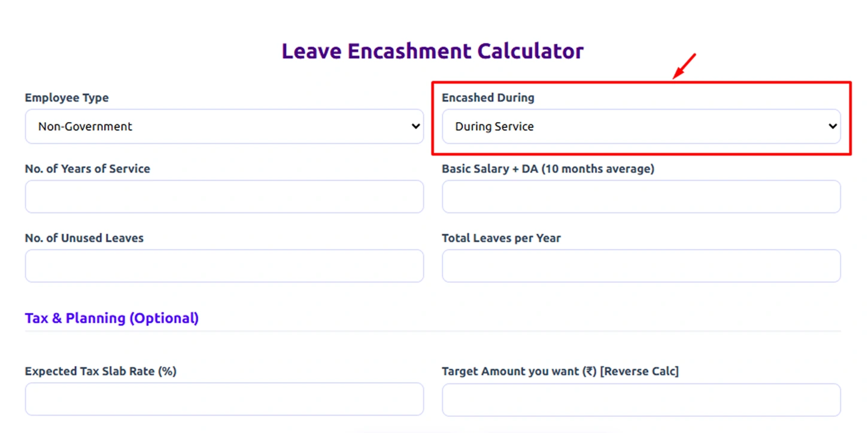Click the No. of Unused Leaves field
Viewport: 868px width, 433px height.
click(x=224, y=266)
